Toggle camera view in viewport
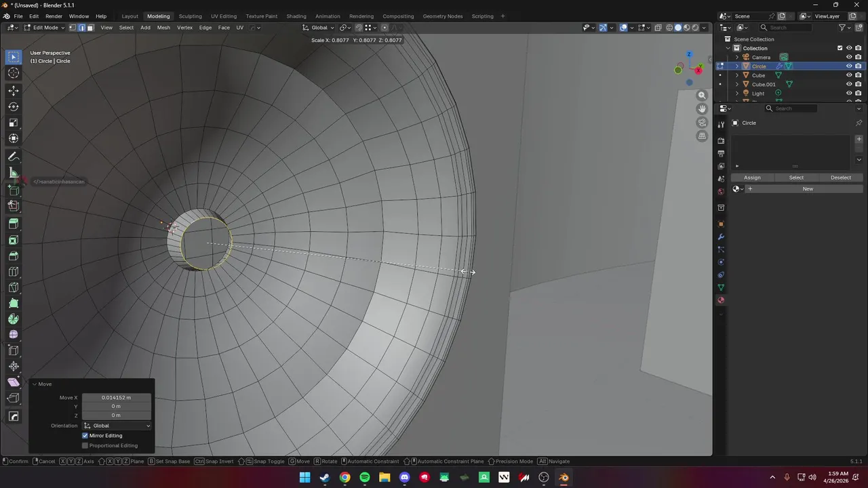 pos(702,123)
